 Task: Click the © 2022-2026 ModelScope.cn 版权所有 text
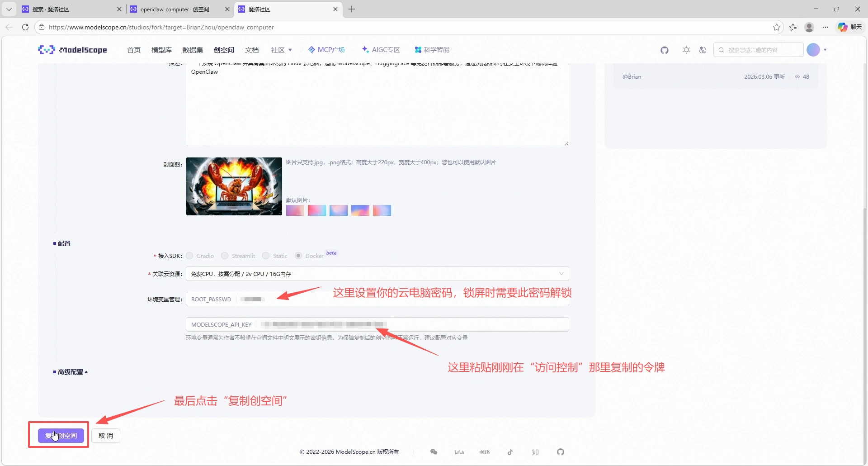point(349,452)
